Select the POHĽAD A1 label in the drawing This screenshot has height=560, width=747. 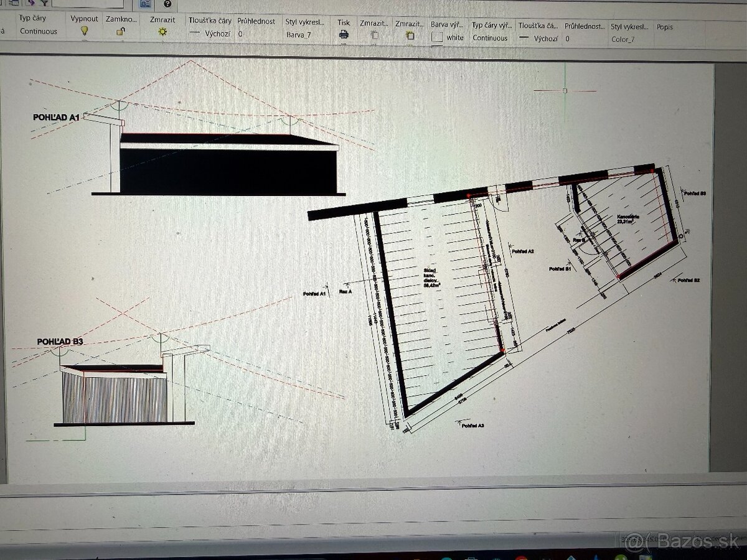[57, 117]
